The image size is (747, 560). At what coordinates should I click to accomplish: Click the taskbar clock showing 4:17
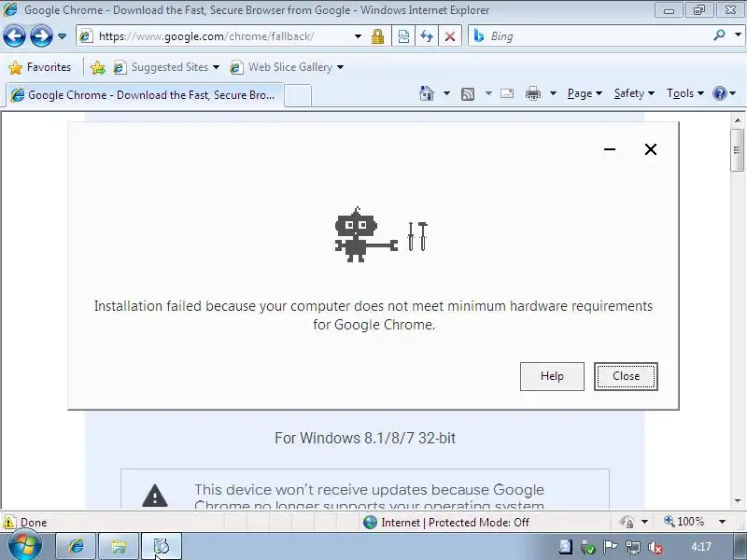click(701, 547)
